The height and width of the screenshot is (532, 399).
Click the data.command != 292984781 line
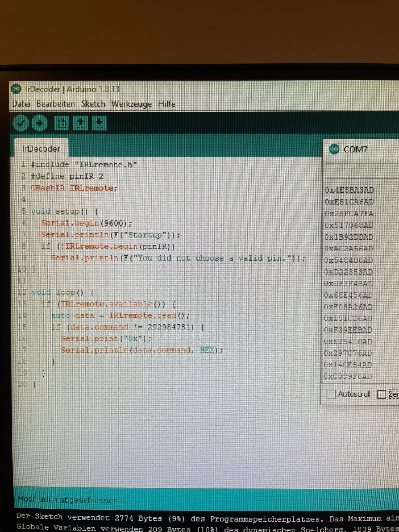click(128, 327)
